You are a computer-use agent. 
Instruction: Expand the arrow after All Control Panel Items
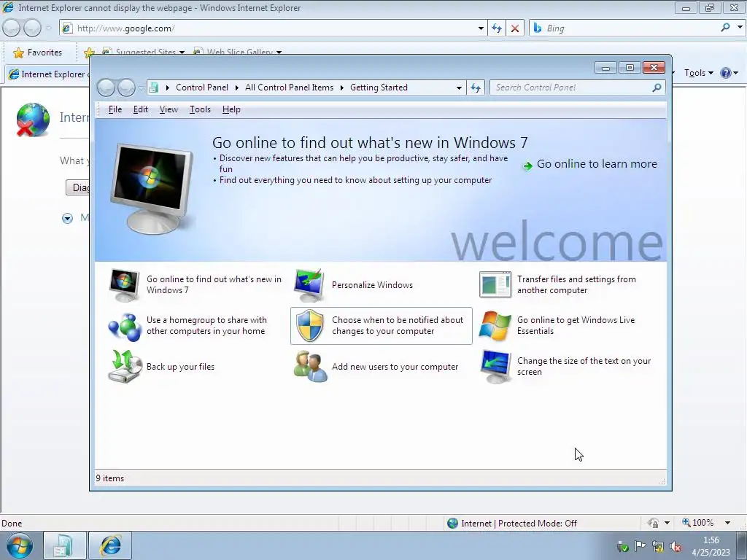341,87
